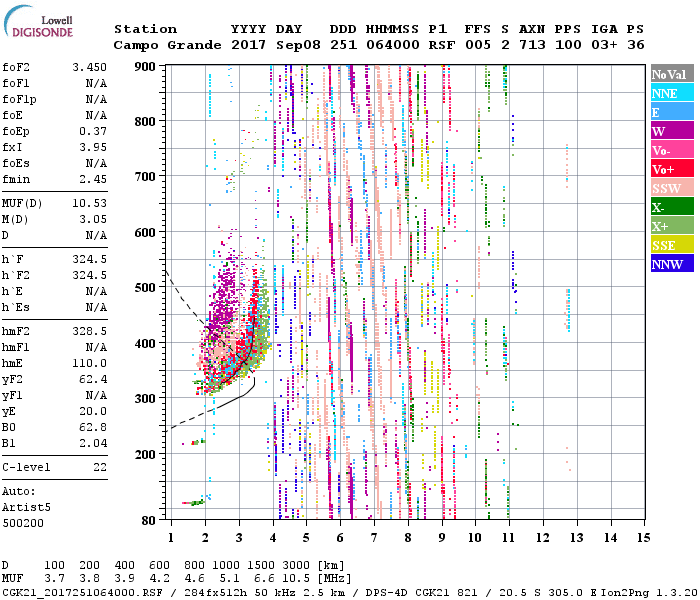Click the Artist5 auto-scaling label

click(24, 507)
